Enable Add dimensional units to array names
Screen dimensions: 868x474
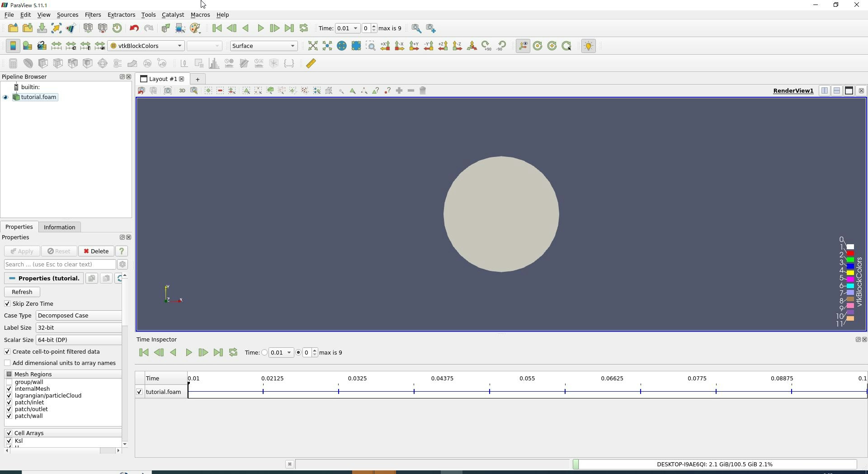point(7,363)
